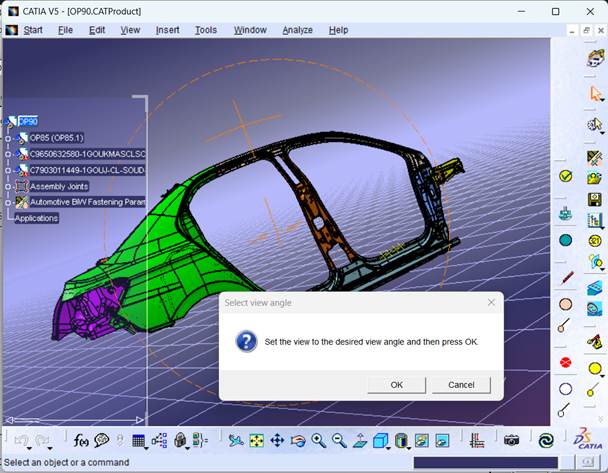Screen dimensions: 608x473
Task: Open the Start menu
Action: 33,30
